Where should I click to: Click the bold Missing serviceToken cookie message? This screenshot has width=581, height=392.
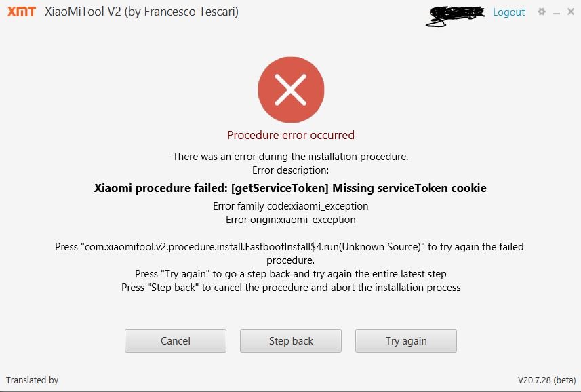coord(290,188)
